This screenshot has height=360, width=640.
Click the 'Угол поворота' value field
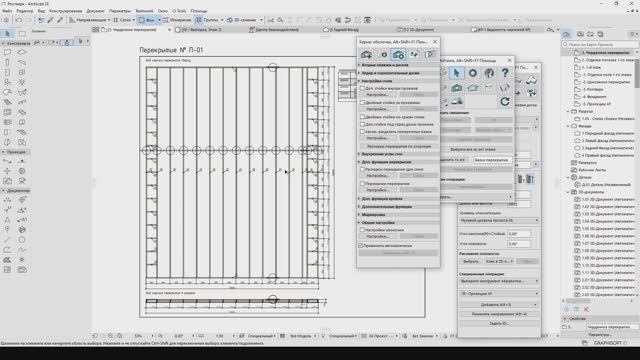click(x=519, y=244)
